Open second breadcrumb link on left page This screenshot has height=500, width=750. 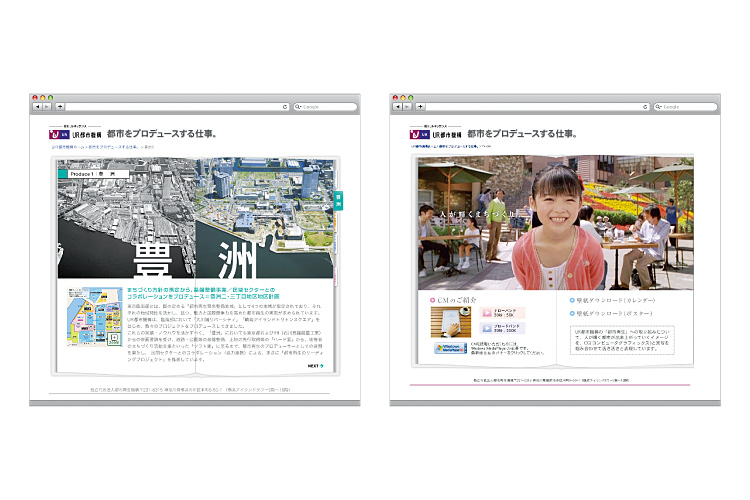tap(113, 147)
